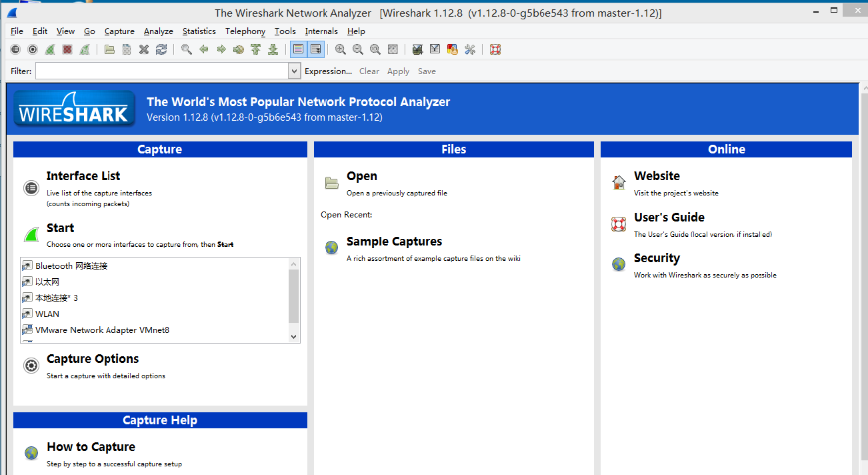Viewport: 868px width, 475px height.
Task: Open the Security page link
Action: [x=657, y=258]
